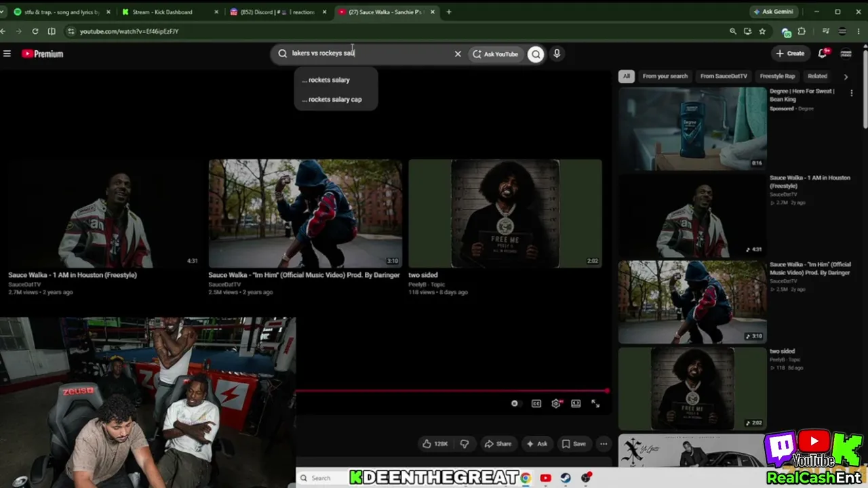Click the Windows taskbar Search box
868x488 pixels.
321,479
